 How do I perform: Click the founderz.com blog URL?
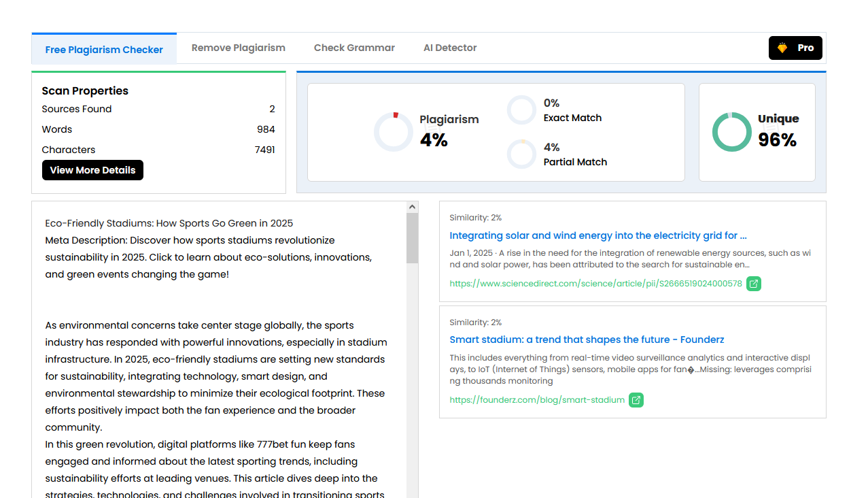click(x=537, y=400)
